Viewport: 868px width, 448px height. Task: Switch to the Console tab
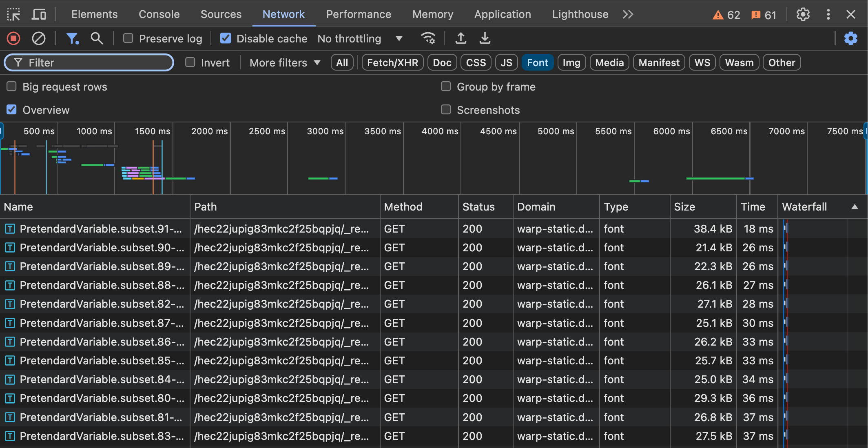159,15
